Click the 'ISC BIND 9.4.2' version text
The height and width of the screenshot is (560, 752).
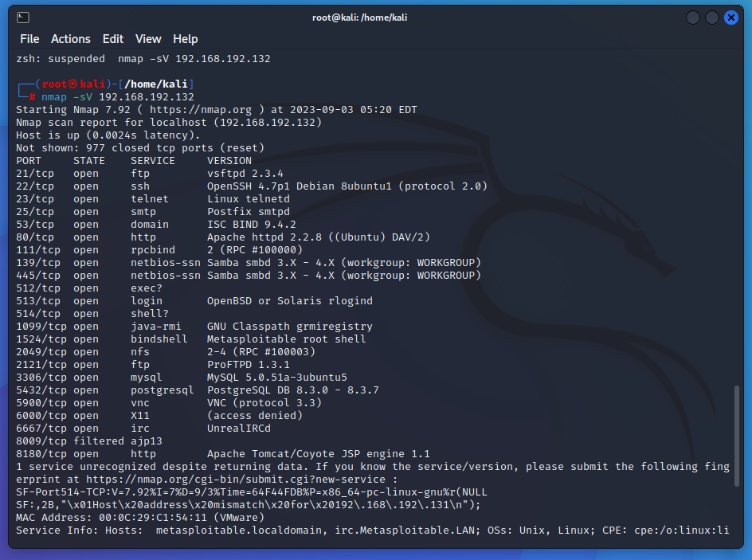click(x=251, y=225)
